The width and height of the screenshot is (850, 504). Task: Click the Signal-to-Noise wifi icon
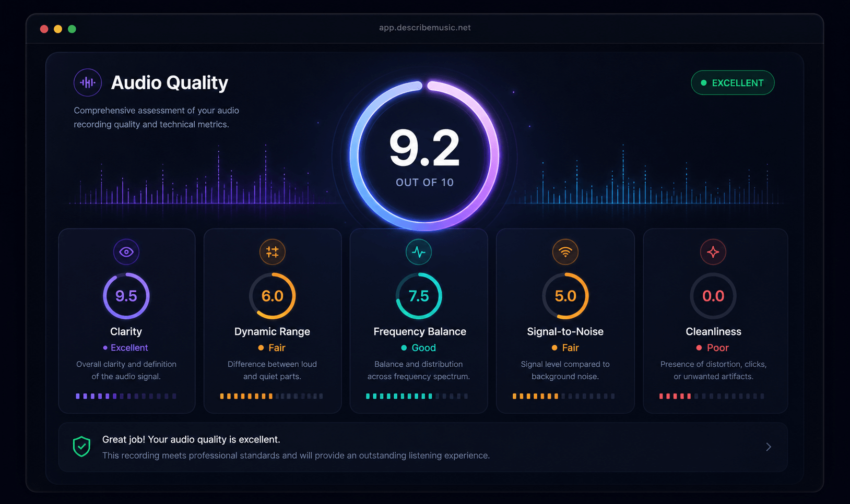(565, 252)
